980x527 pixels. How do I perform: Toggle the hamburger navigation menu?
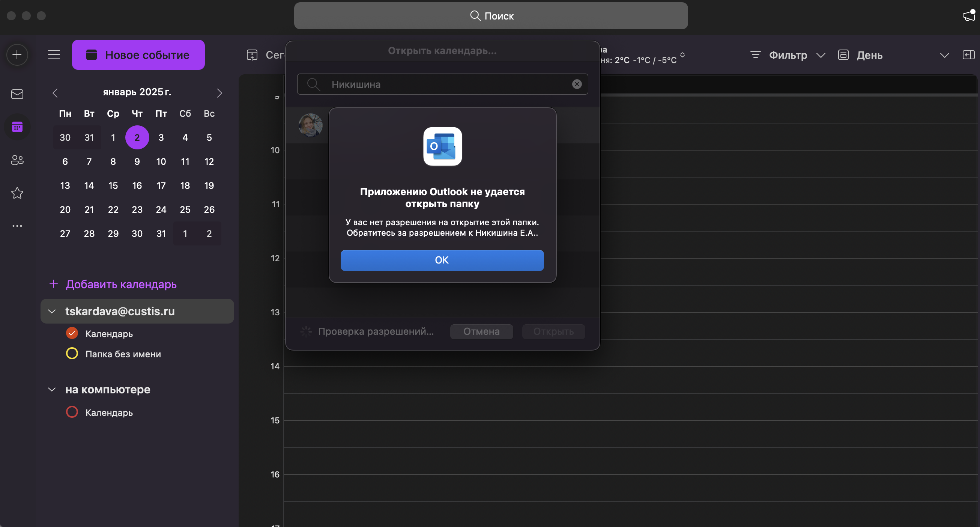pyautogui.click(x=54, y=55)
